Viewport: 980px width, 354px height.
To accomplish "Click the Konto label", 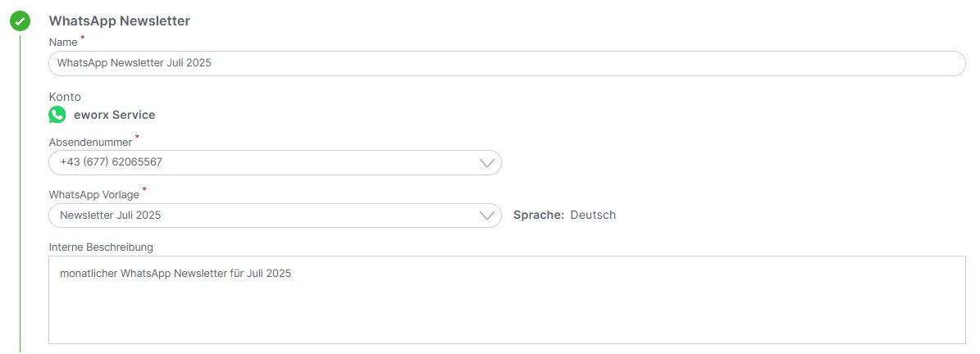I will [x=65, y=98].
